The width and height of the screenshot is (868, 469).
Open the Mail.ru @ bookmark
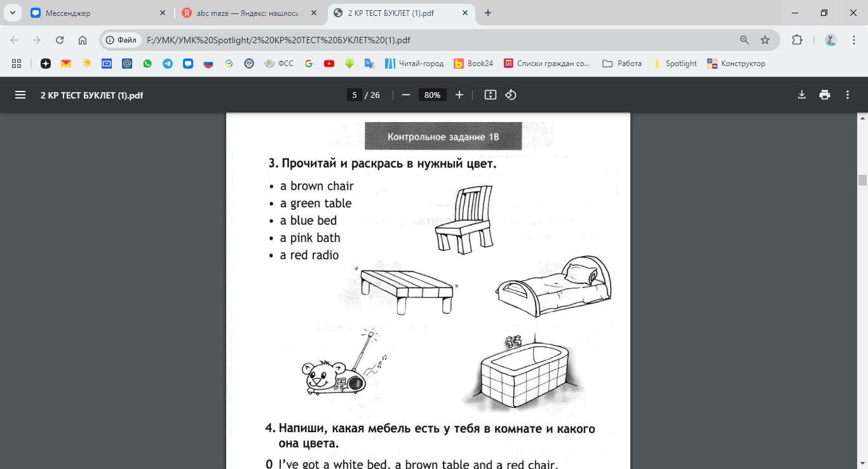coord(127,64)
